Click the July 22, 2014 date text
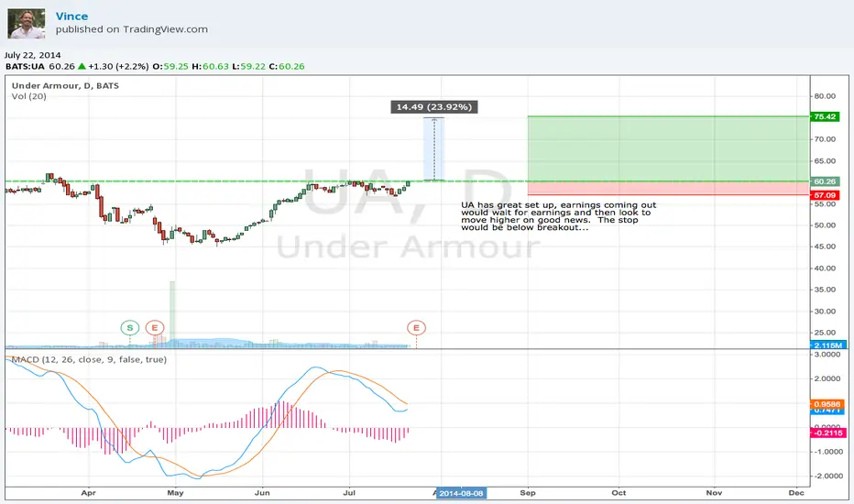This screenshot has width=854, height=504. coord(32,55)
